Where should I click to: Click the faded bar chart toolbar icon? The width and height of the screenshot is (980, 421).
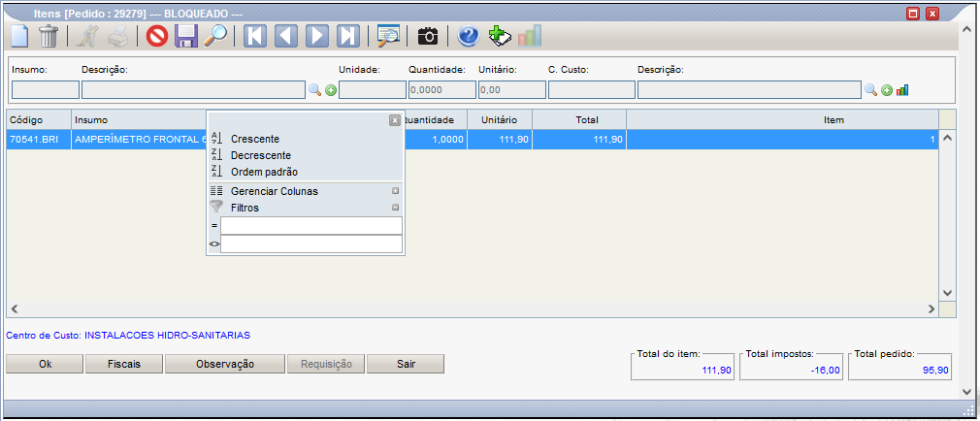(x=530, y=36)
